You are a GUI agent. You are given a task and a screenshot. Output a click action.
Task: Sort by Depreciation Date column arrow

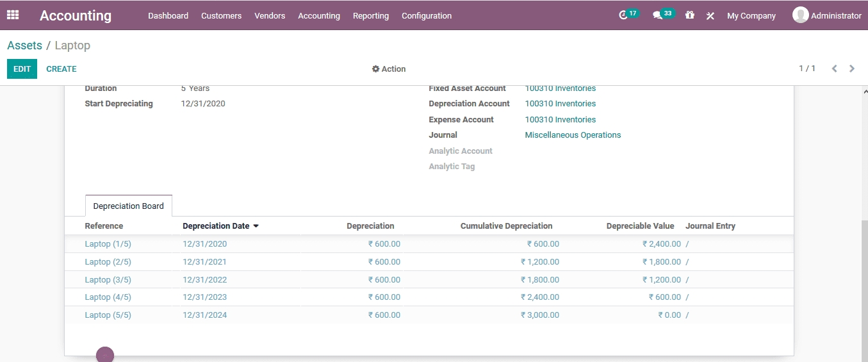click(x=256, y=226)
